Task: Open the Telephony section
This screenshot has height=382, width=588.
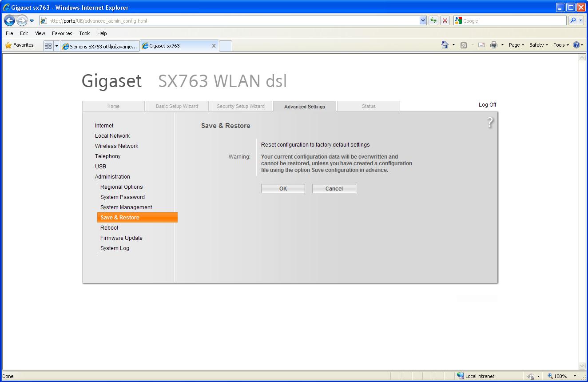Action: [108, 156]
